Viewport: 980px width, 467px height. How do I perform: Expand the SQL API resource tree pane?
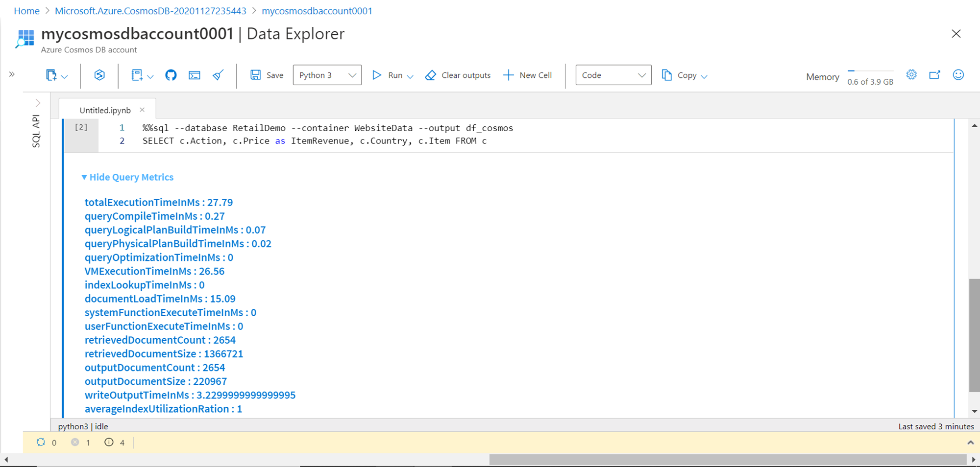point(38,103)
